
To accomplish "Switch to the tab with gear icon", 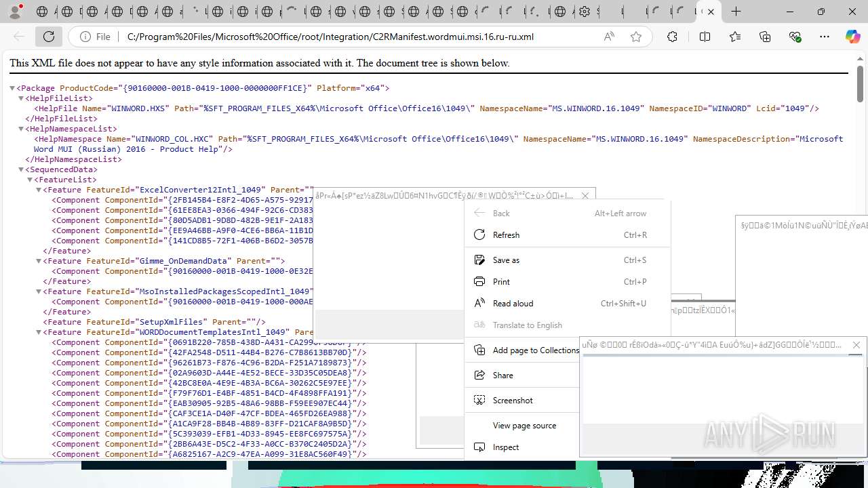I will coord(585,12).
